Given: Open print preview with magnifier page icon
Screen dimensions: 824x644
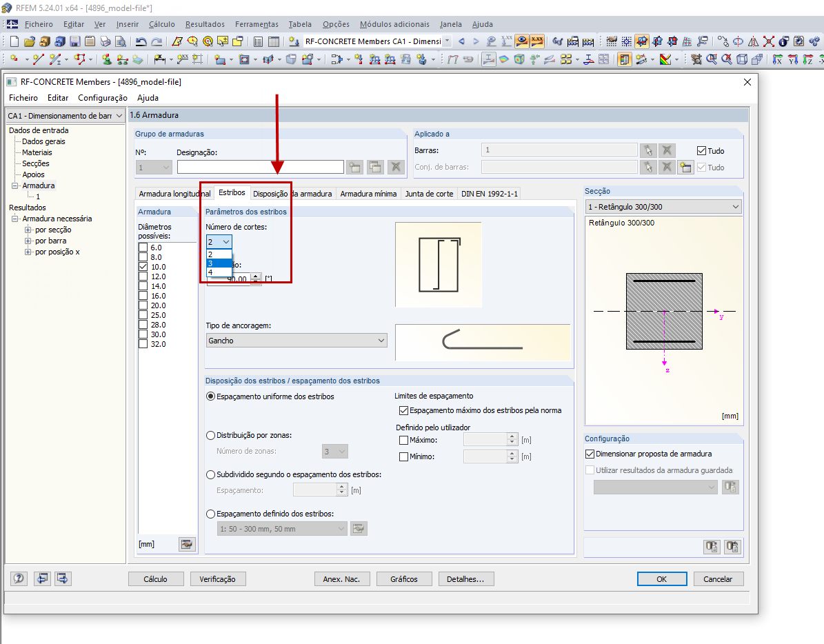Looking at the screenshot, I should (121, 41).
